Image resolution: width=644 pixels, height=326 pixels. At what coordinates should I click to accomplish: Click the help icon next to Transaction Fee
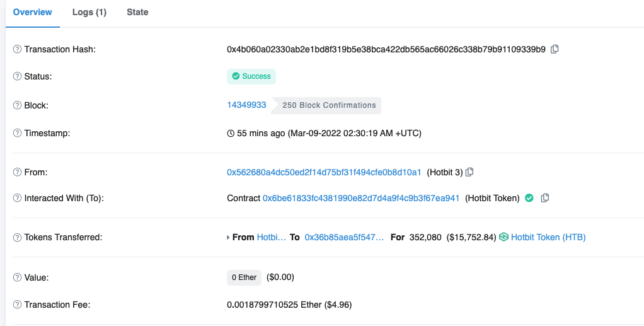click(18, 305)
